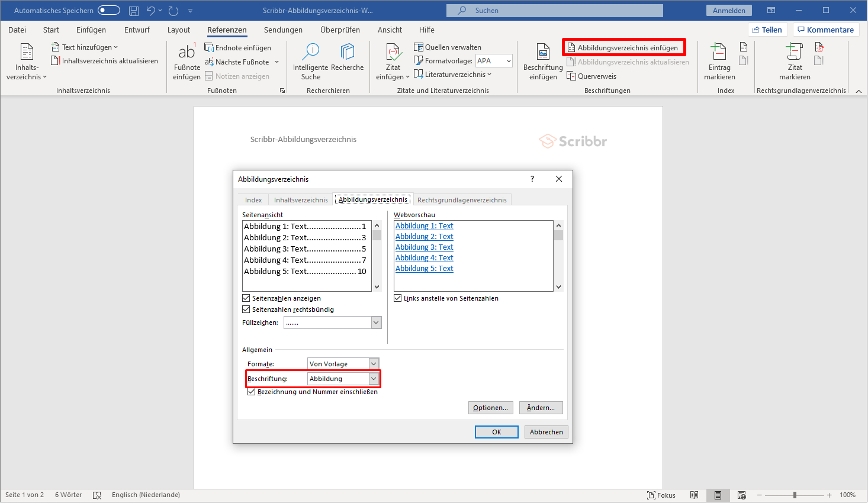This screenshot has height=503, width=868.
Task: Click Beschriftung einfügen
Action: (x=543, y=62)
